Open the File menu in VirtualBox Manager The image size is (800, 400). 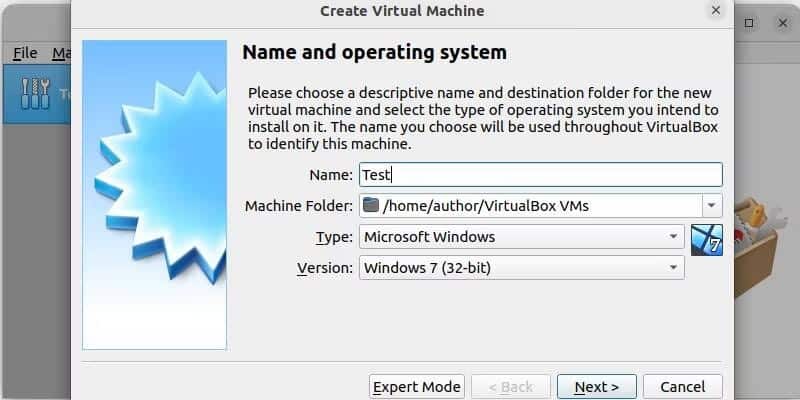pos(25,53)
